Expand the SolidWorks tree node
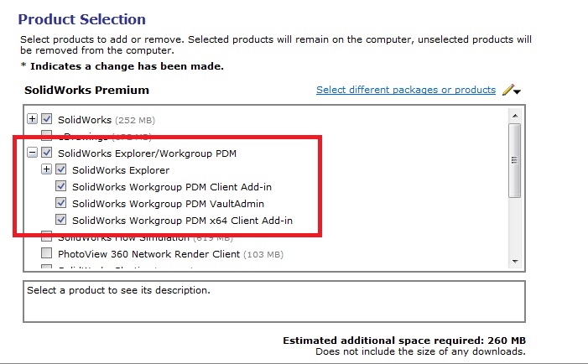The width and height of the screenshot is (588, 364). point(33,119)
